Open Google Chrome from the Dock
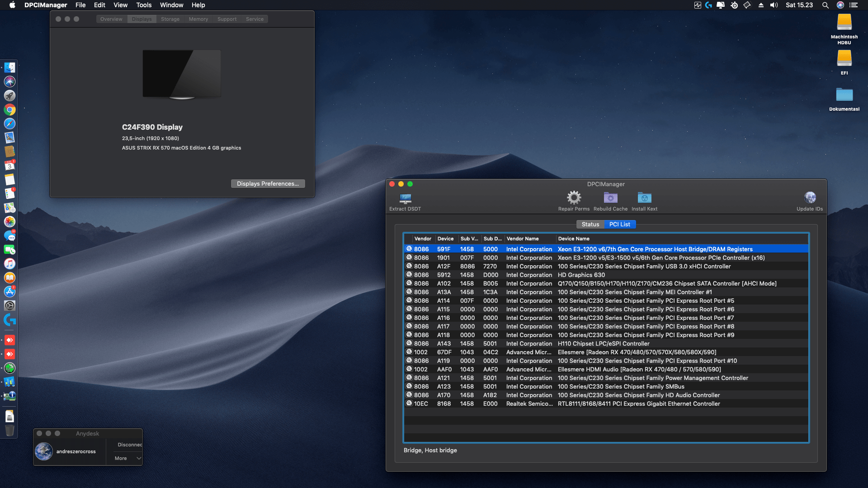The width and height of the screenshot is (868, 488). 9,110
